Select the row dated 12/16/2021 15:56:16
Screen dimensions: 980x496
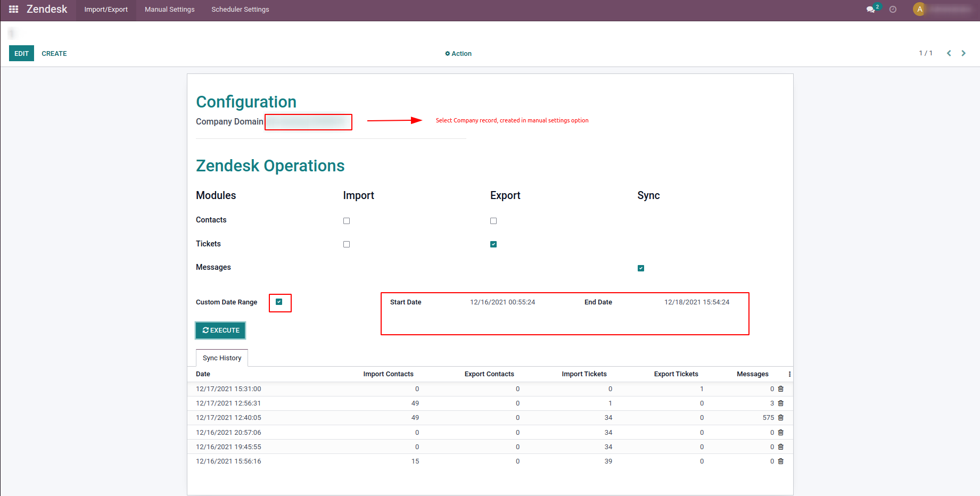[x=490, y=461]
